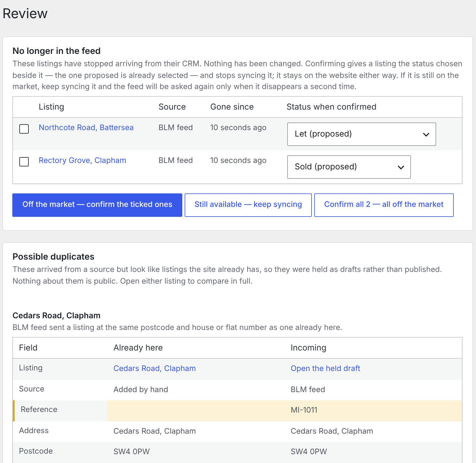Image resolution: width=476 pixels, height=463 pixels.
Task: Click Off the market — confirm the ticked ones
Action: point(97,205)
